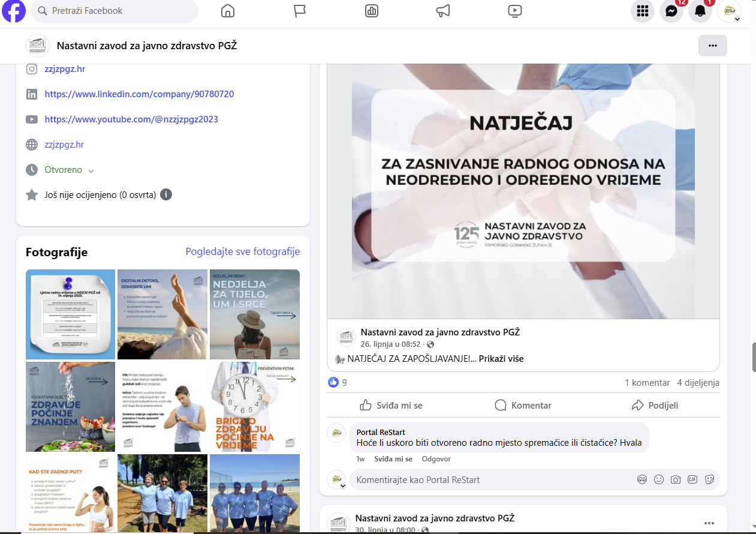Open account profile dropdown in top right
Image resolution: width=756 pixels, height=534 pixels.
tap(730, 11)
